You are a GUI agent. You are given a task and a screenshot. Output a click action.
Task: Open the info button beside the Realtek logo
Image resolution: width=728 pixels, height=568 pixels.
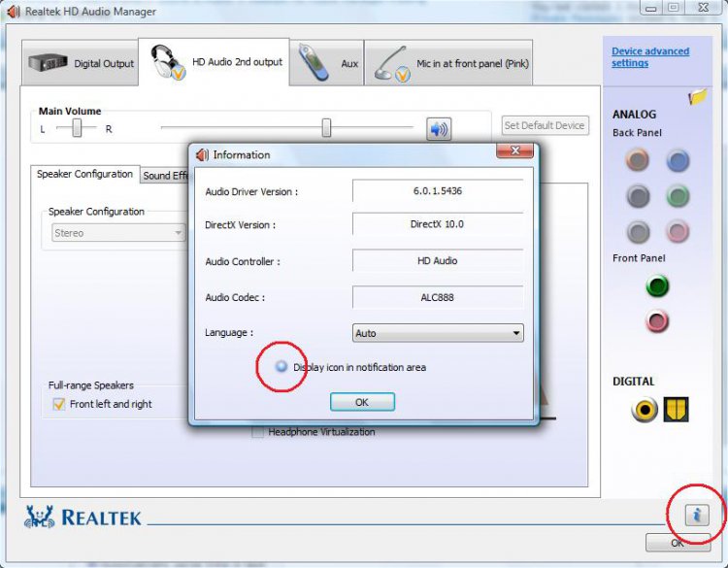click(697, 515)
